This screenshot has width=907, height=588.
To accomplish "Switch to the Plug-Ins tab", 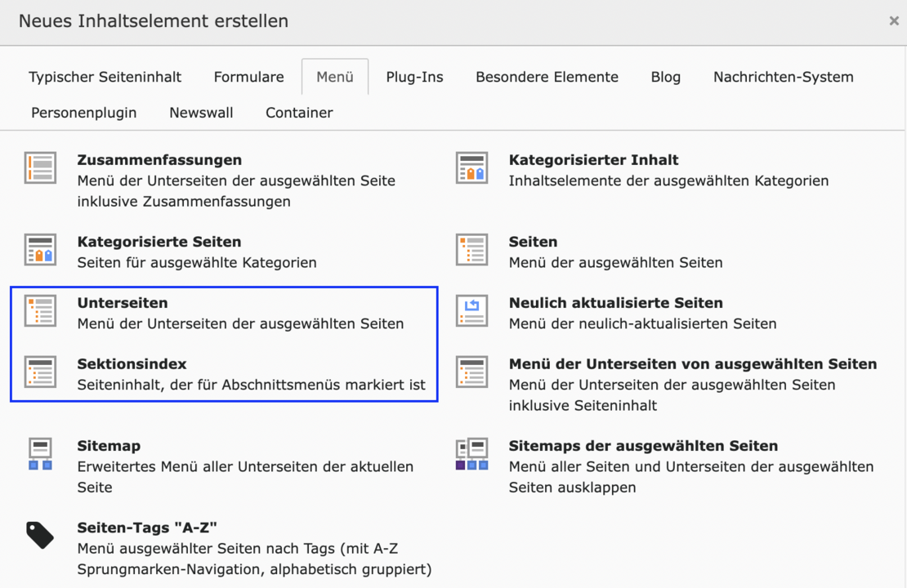I will coord(414,77).
